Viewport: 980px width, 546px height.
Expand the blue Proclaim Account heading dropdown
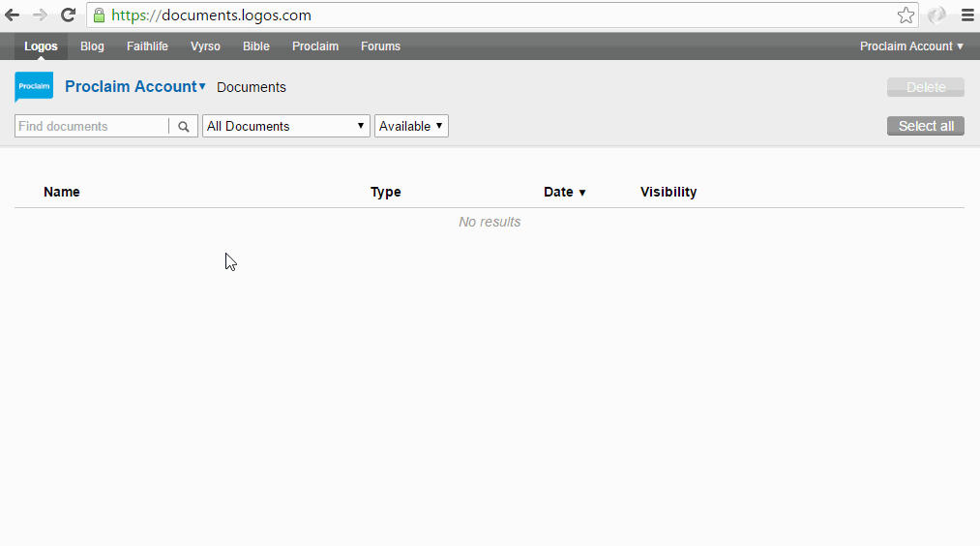(135, 86)
